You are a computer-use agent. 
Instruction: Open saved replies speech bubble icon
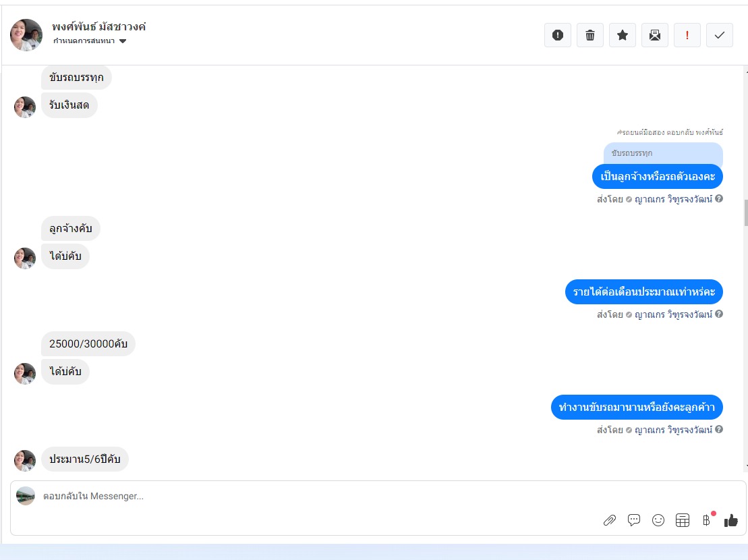point(633,520)
